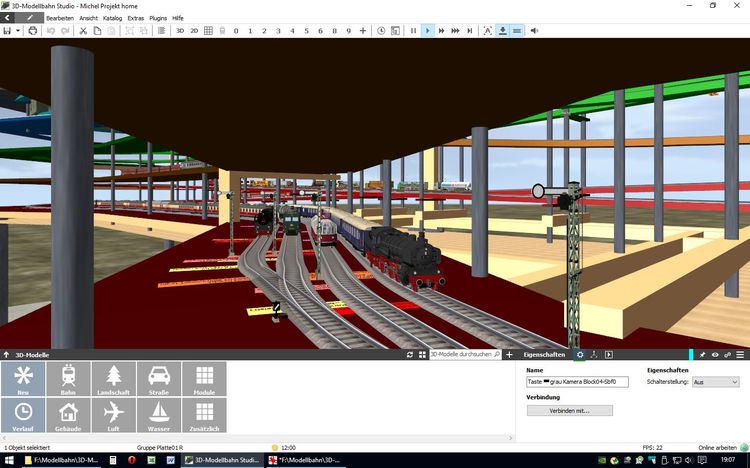Click the play simulation button

[x=427, y=31]
